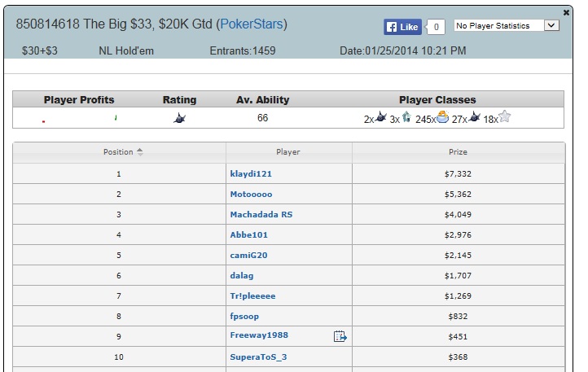Click the shark icon next to 27x
Image resolution: width=588 pixels, height=372 pixels.
(474, 117)
